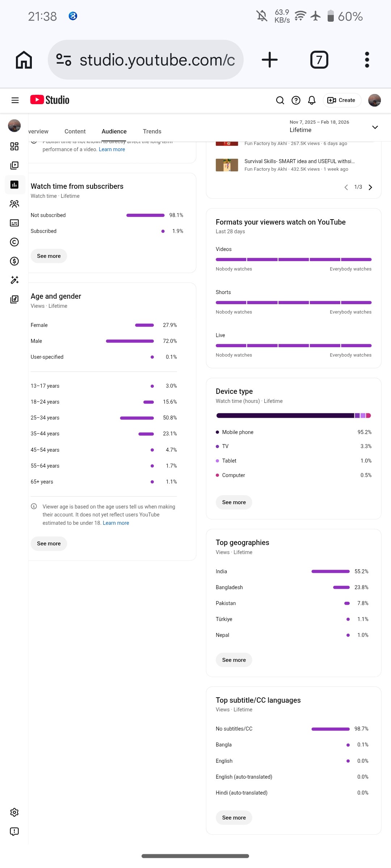
Task: Switch to the Content analytics tab
Action: [75, 131]
